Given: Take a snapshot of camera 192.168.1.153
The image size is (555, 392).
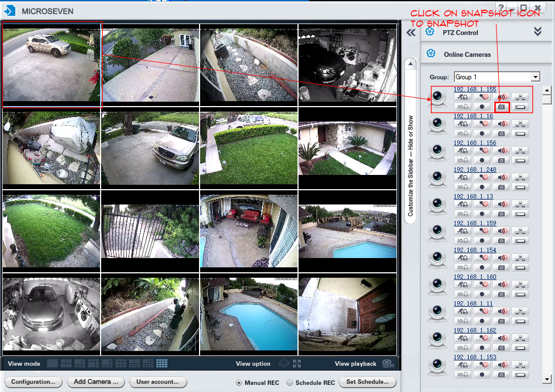Looking at the screenshot, I should (x=501, y=375).
